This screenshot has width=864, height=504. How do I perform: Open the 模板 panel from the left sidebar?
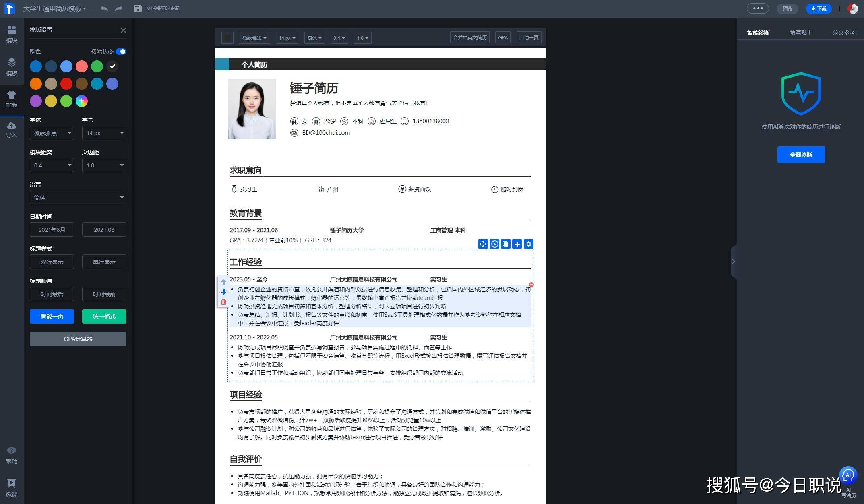[11, 66]
